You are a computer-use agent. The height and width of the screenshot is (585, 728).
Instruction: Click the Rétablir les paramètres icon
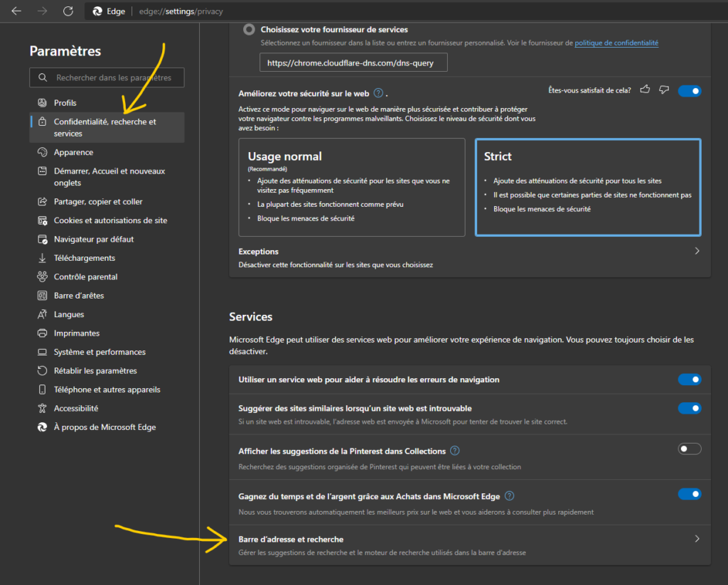[x=42, y=370]
